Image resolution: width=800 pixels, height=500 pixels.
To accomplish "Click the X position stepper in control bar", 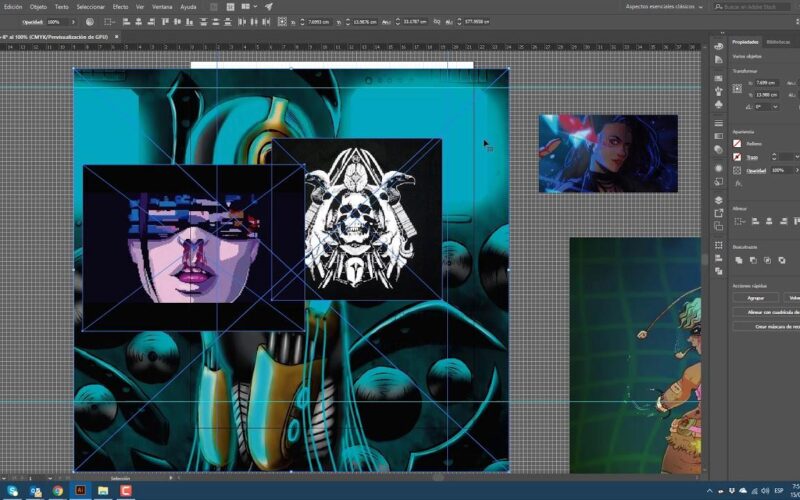I will pyautogui.click(x=302, y=22).
